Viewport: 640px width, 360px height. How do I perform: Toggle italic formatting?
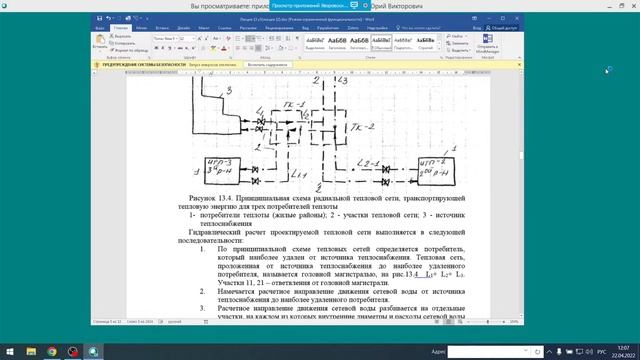coord(163,48)
